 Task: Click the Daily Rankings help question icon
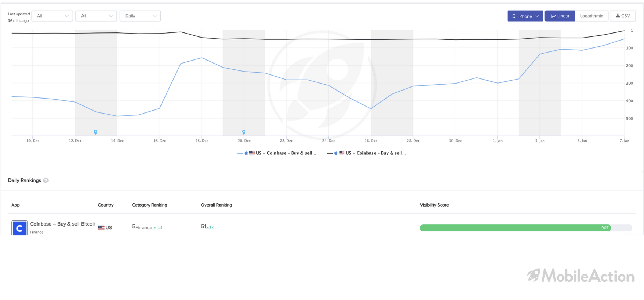[x=46, y=180]
